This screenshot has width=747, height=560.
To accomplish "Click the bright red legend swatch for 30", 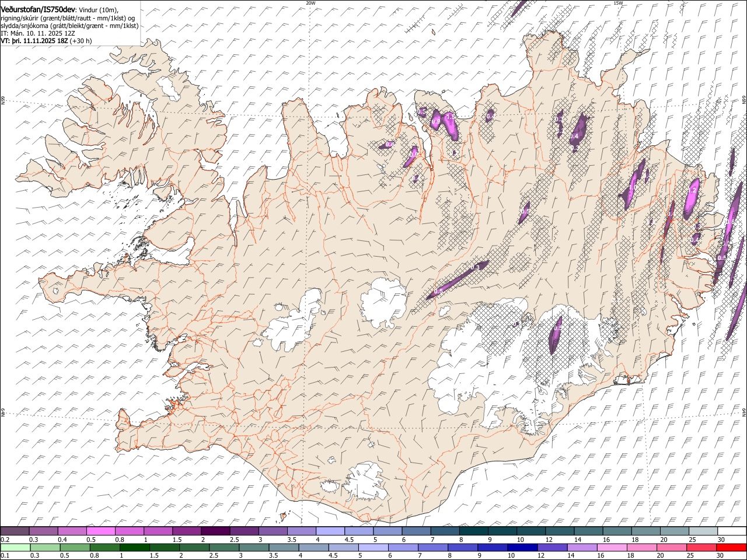I will tap(731, 547).
